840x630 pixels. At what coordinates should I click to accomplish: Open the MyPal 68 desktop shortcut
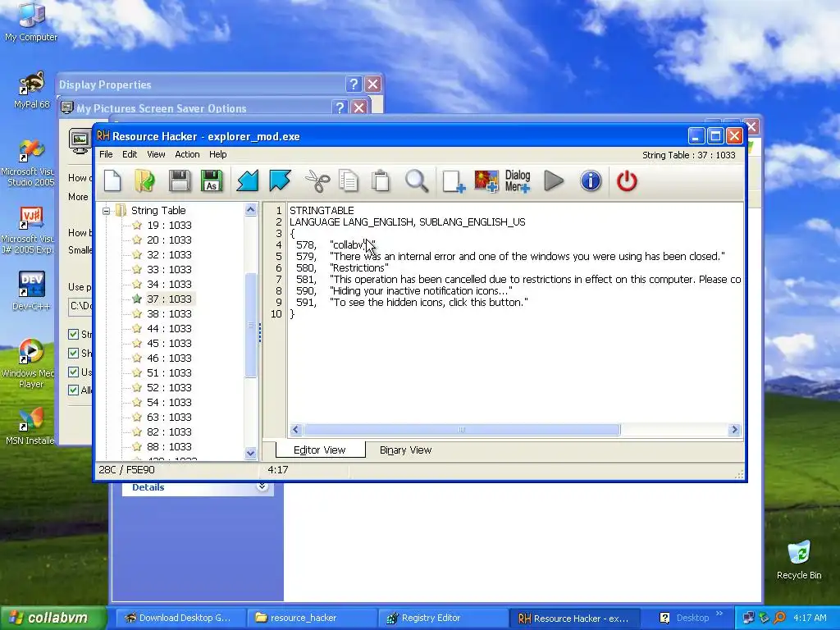31,89
